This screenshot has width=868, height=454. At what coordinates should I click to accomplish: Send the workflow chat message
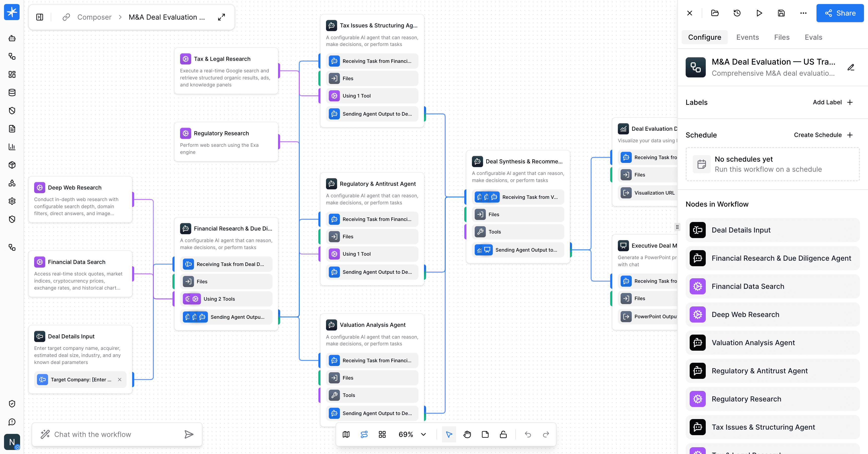pos(189,434)
